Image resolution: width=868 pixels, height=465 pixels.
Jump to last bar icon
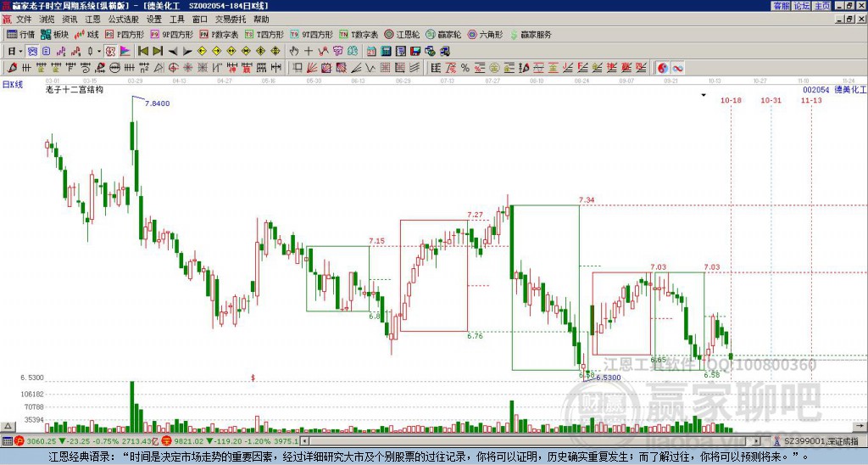click(x=158, y=51)
